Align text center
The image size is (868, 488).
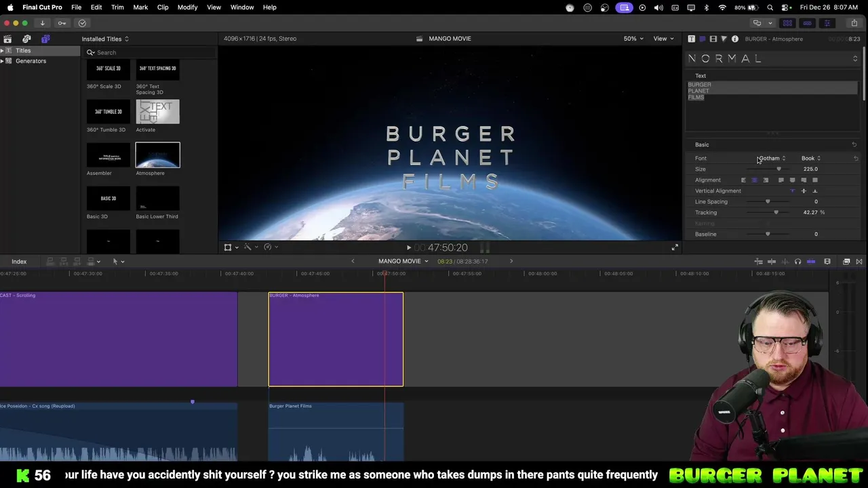click(754, 180)
